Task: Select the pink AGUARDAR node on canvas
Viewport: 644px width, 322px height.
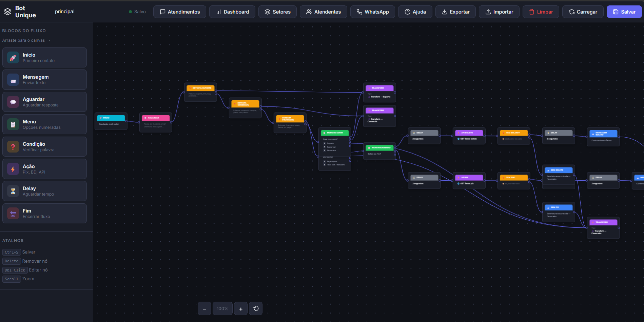Action: pyautogui.click(x=156, y=122)
